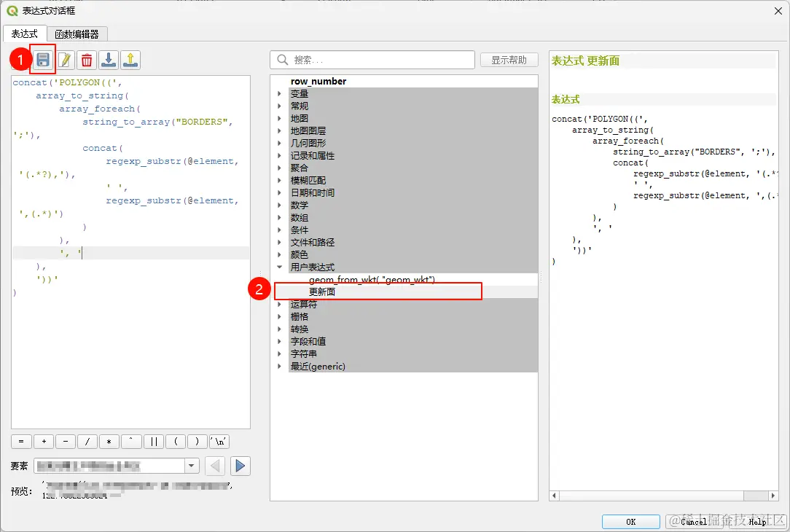Switch to the 表达式 tab
The image size is (790, 532).
click(x=25, y=34)
